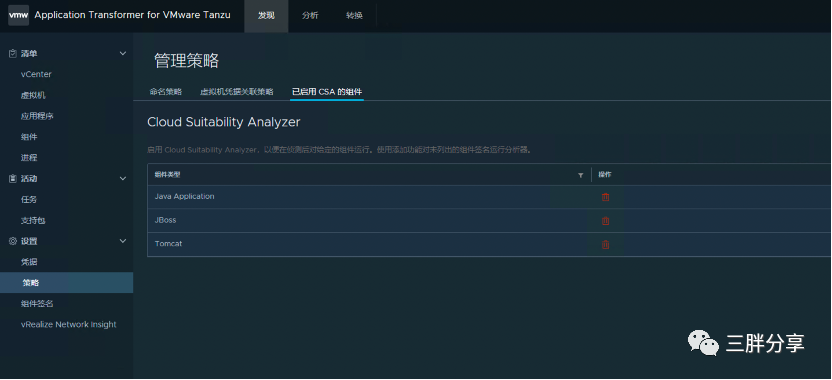Image resolution: width=832 pixels, height=380 pixels.
Task: Select the 已启用 CSA 的组件 tab
Action: 327,92
